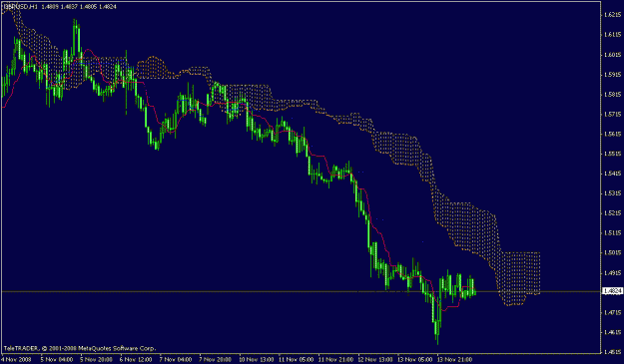Viewport: 624px width, 364px height.
Task: Click the current price marker 1.4824
Action: coord(612,291)
